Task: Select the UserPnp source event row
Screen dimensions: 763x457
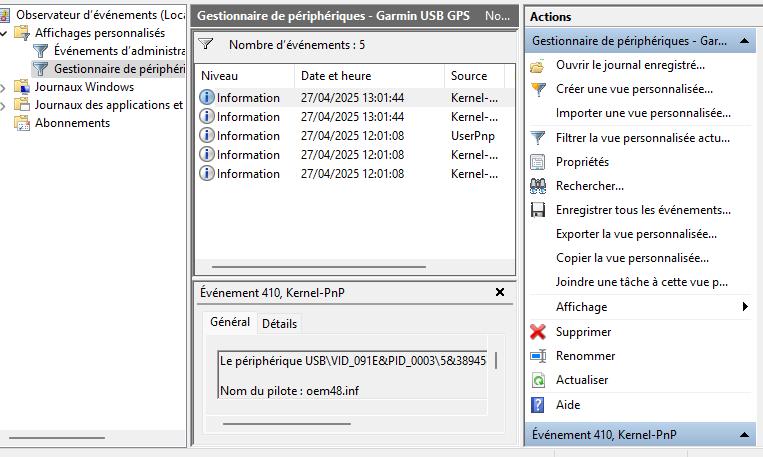Action: point(355,136)
